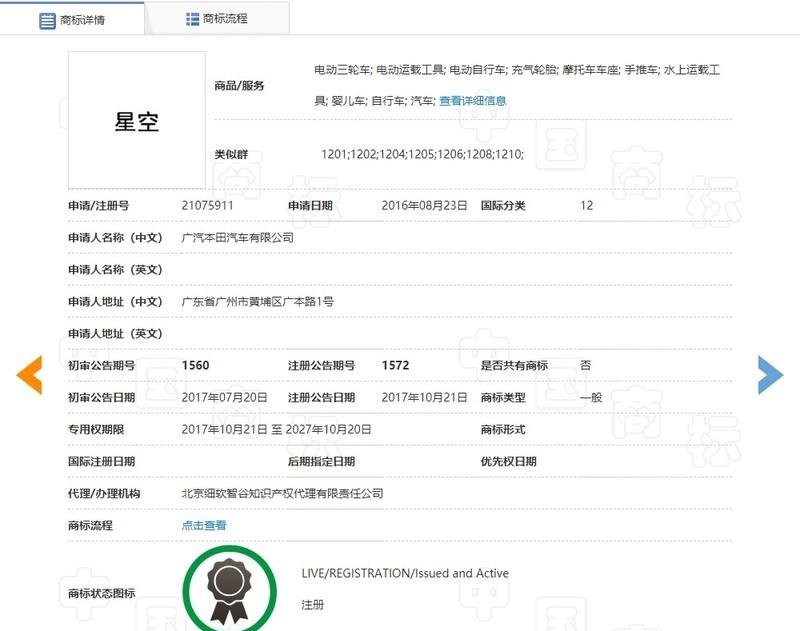Click the 商标类型 label
800x631 pixels.
503,397
